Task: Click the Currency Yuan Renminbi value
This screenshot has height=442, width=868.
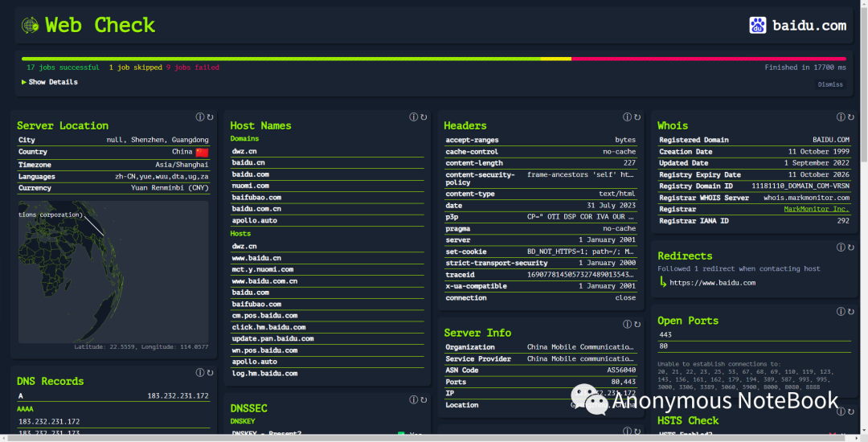Action: [170, 188]
